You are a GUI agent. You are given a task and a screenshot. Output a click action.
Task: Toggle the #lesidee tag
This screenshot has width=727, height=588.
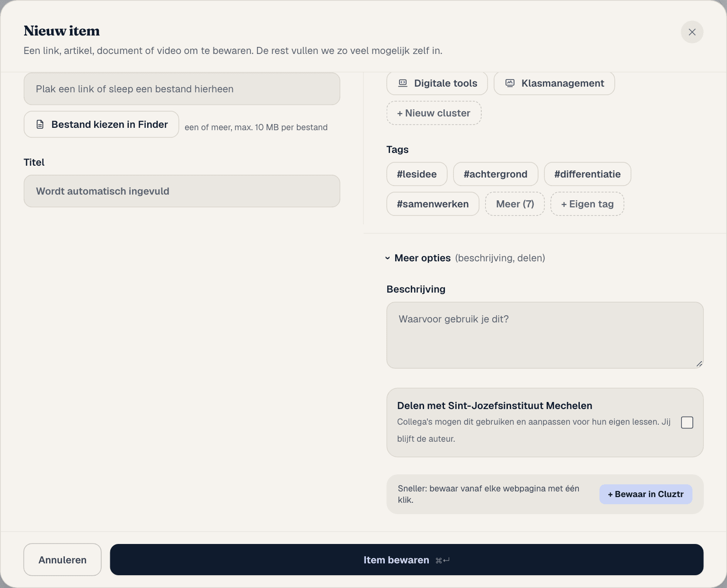coord(417,174)
